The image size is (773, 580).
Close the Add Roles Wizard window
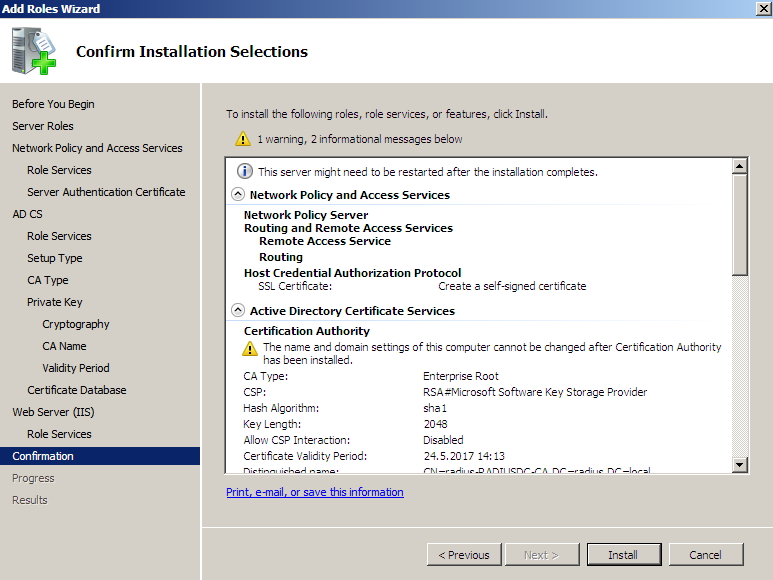[762, 9]
